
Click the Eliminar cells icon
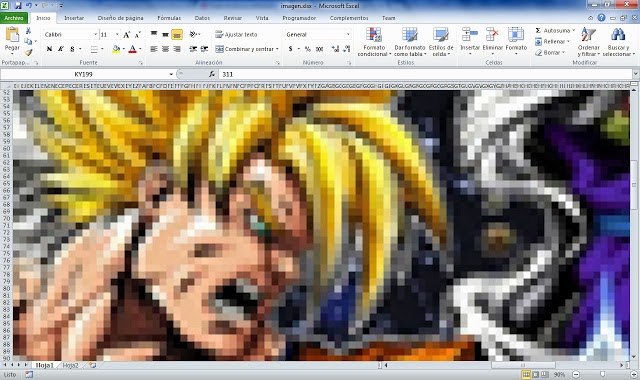pos(493,35)
